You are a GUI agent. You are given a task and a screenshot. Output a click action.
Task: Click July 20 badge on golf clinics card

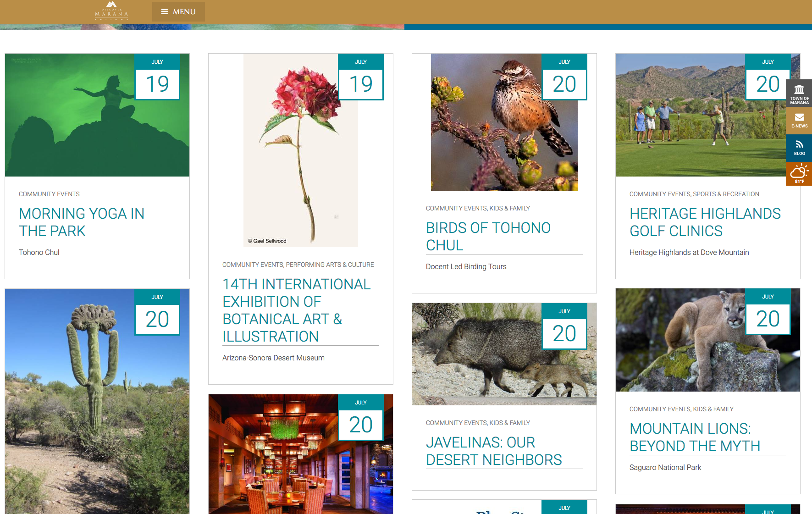pos(768,77)
